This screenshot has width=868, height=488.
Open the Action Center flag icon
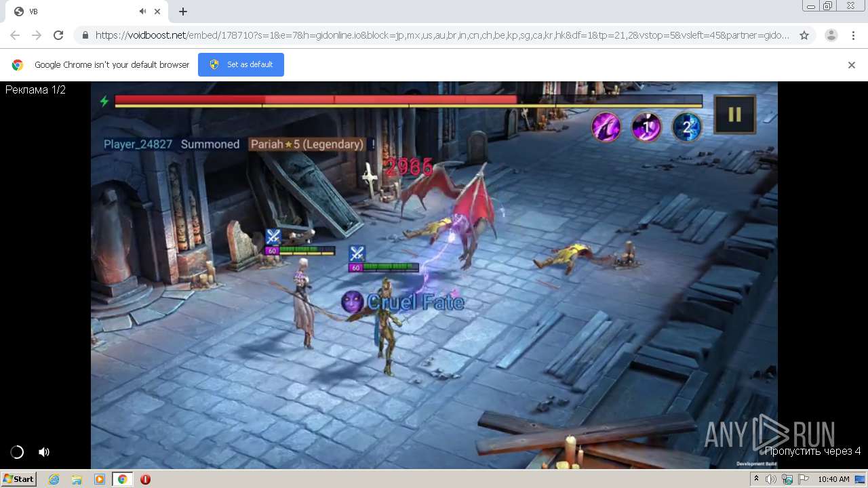point(802,479)
